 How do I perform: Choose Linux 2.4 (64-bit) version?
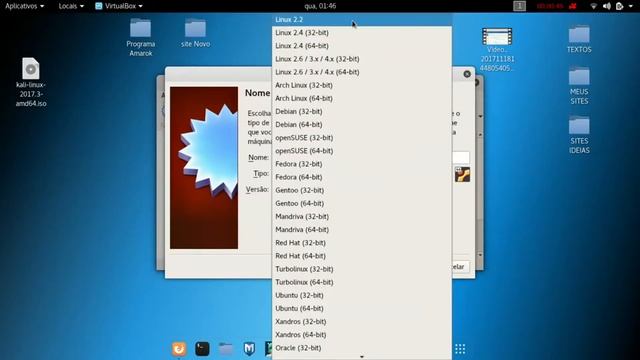[362, 46]
